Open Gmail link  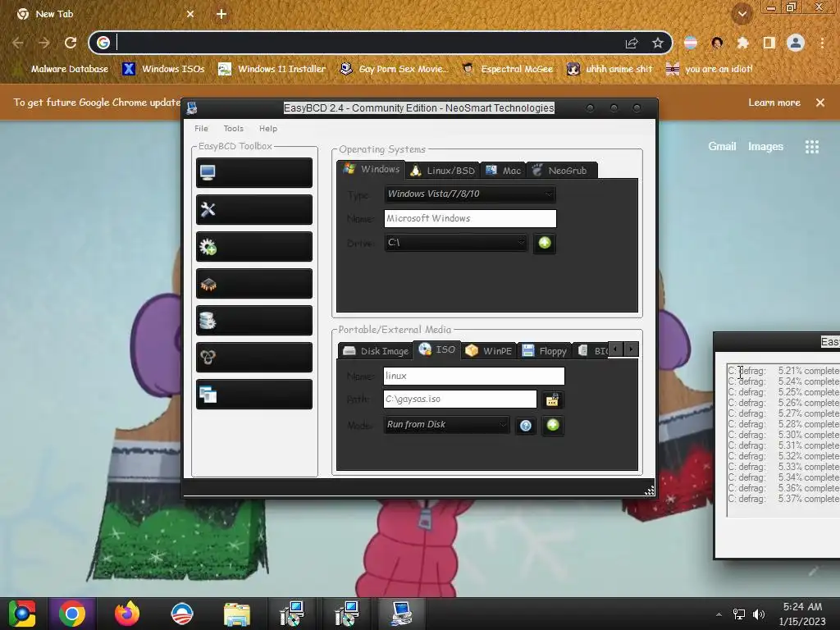coord(722,146)
